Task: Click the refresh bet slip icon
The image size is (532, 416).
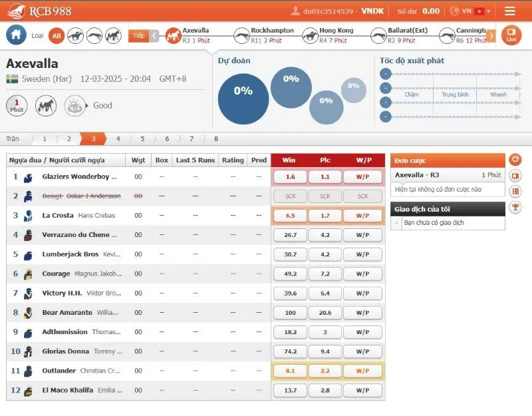Action: pyautogui.click(x=515, y=160)
